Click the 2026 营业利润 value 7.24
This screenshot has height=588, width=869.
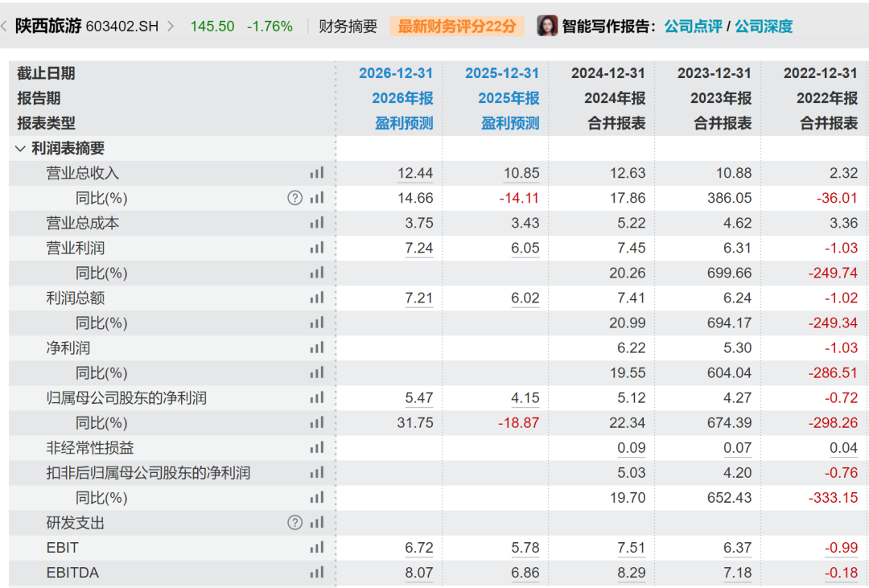[419, 248]
